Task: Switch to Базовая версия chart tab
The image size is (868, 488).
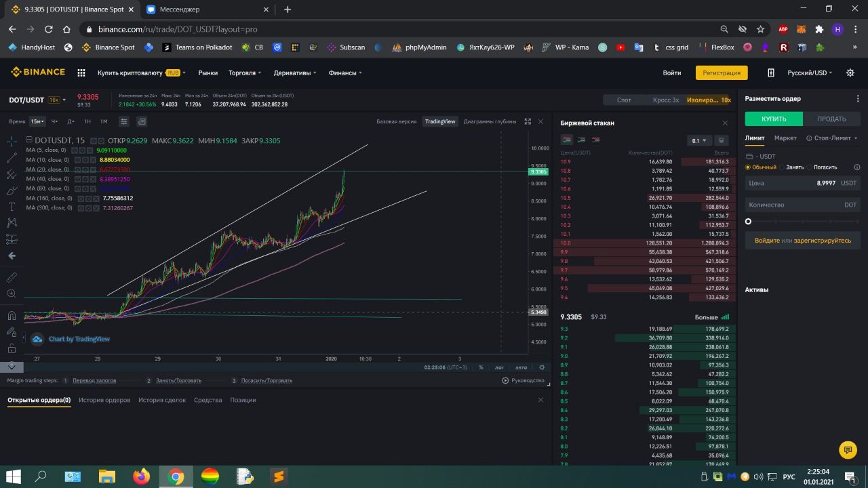Action: (x=396, y=121)
